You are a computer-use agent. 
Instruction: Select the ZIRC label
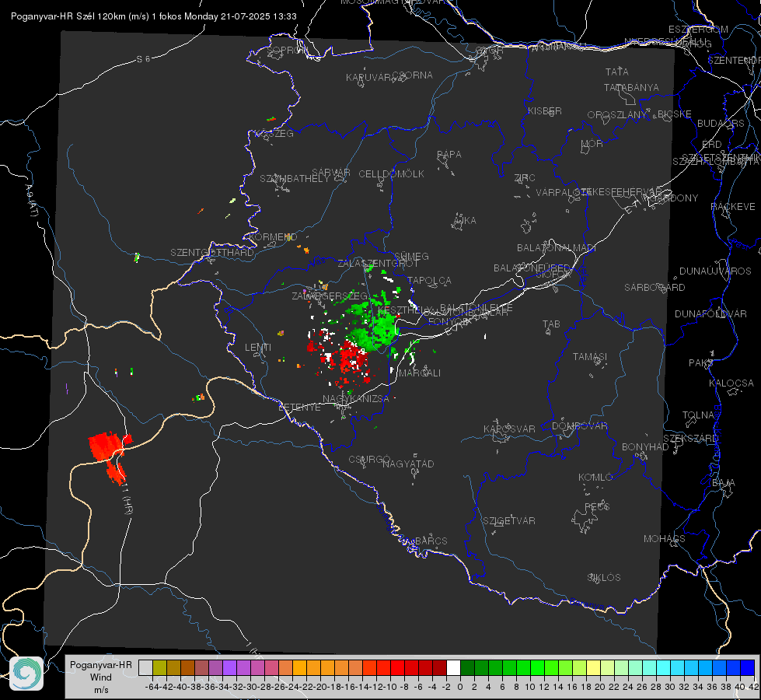pyautogui.click(x=525, y=178)
